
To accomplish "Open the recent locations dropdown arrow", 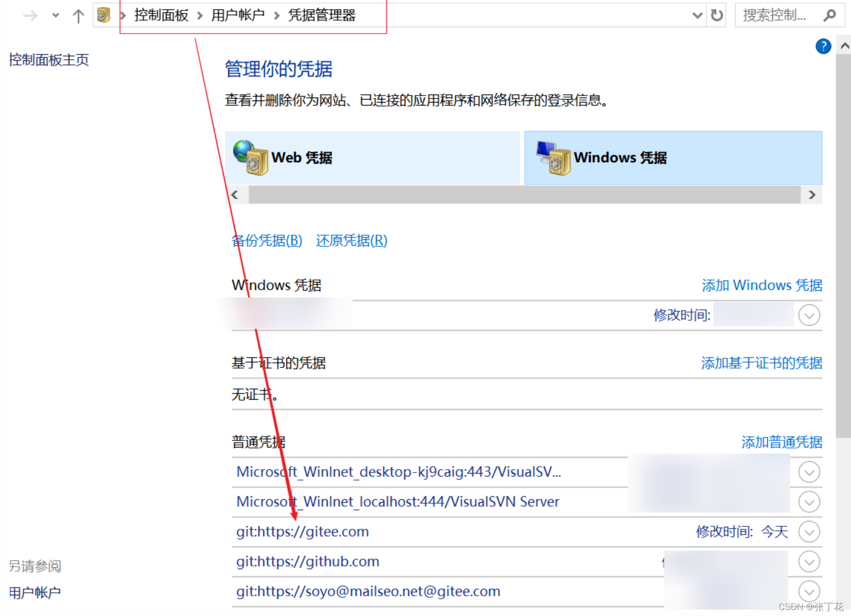I will click(x=56, y=15).
